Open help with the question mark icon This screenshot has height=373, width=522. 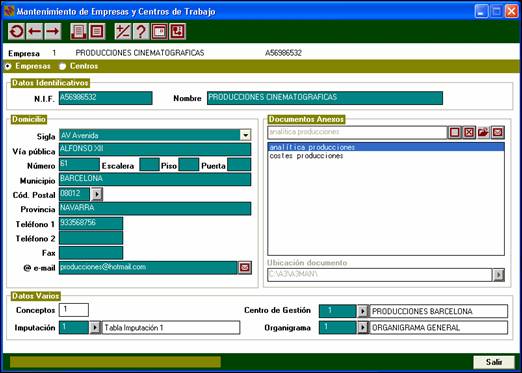tap(141, 32)
